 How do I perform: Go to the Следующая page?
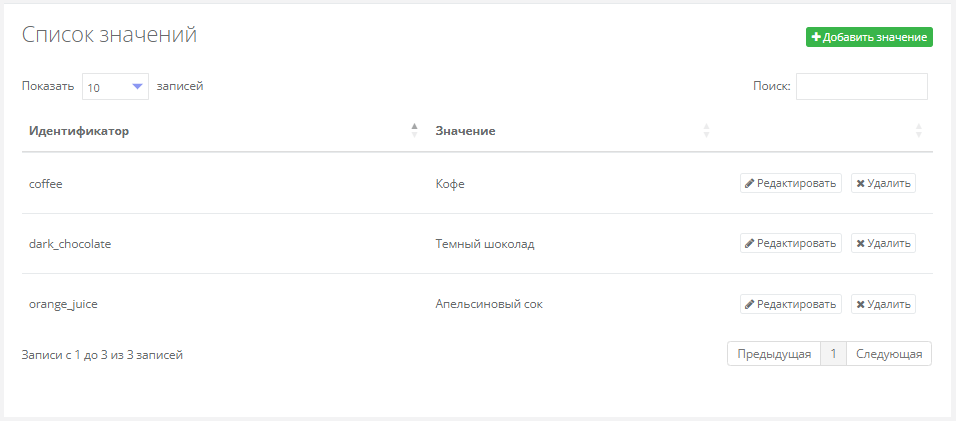tap(888, 354)
